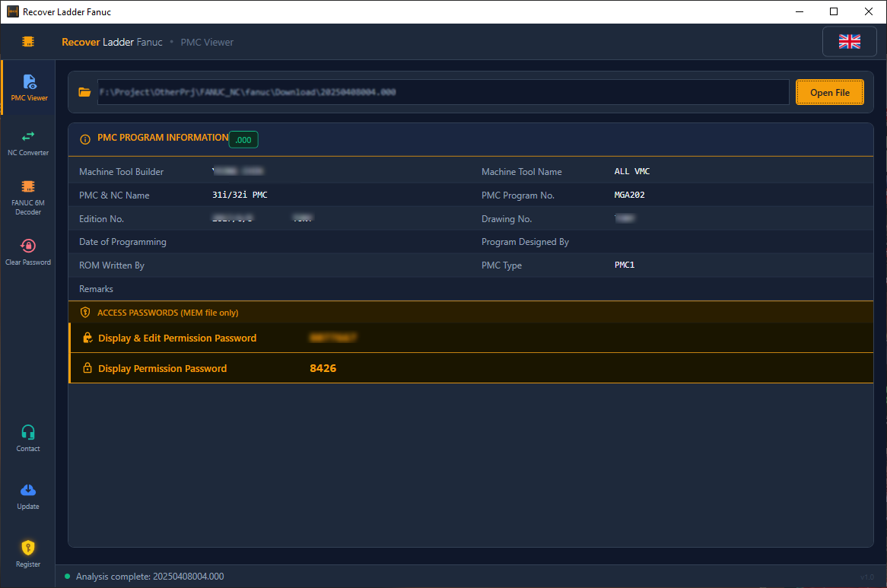Select the Display Permission Password value 8426
Screen dimensions: 887x588
point(323,368)
